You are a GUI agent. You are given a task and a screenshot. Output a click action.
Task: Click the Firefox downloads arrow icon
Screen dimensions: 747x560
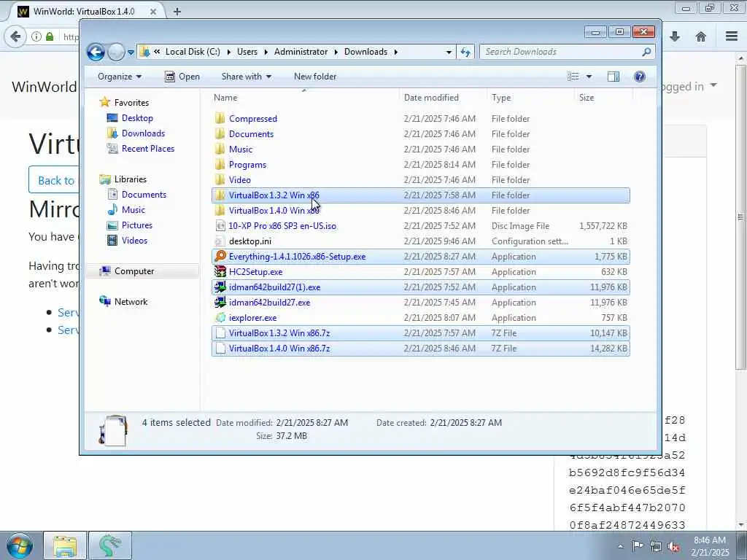675,36
